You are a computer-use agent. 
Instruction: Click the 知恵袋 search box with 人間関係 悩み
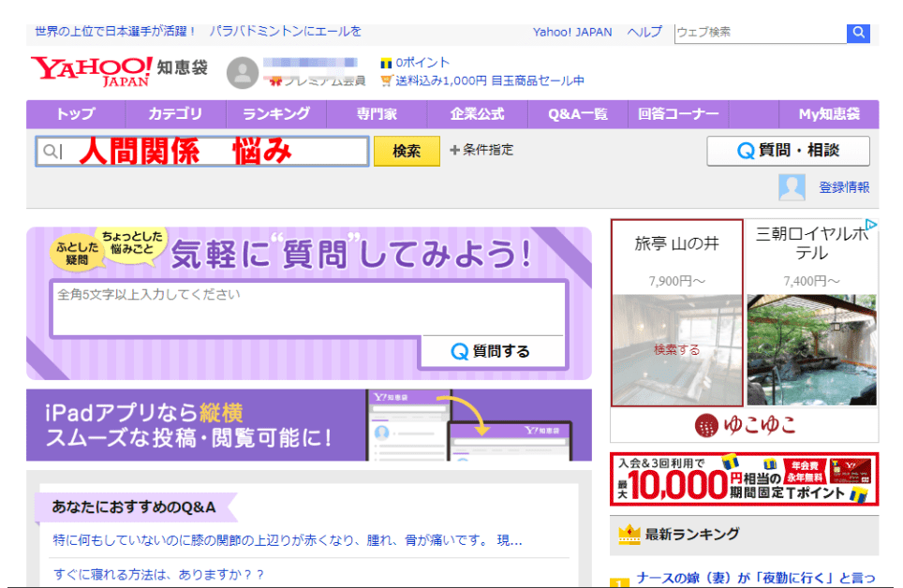tap(202, 152)
